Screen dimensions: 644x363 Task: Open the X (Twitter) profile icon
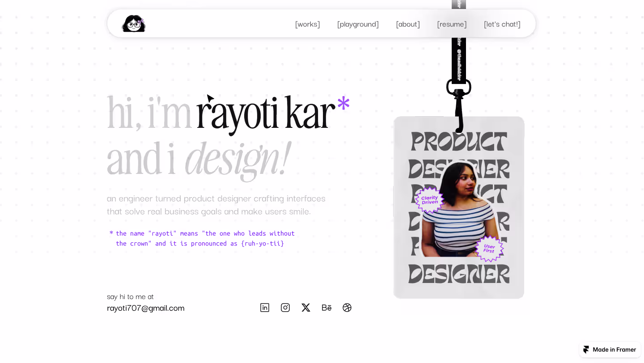point(306,308)
